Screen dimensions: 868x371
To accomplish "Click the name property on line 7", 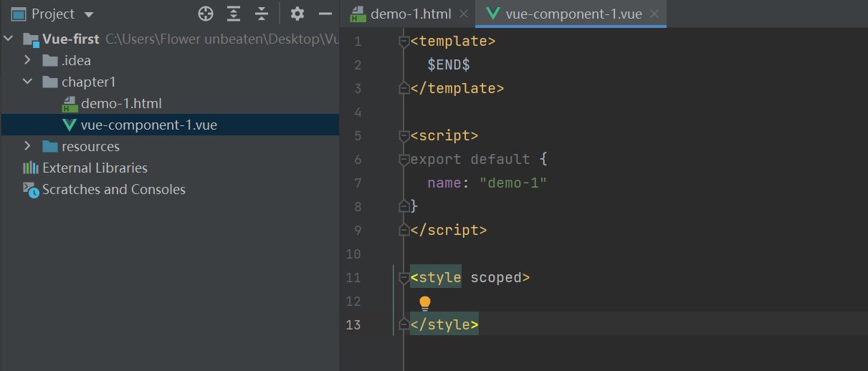I will (x=444, y=183).
